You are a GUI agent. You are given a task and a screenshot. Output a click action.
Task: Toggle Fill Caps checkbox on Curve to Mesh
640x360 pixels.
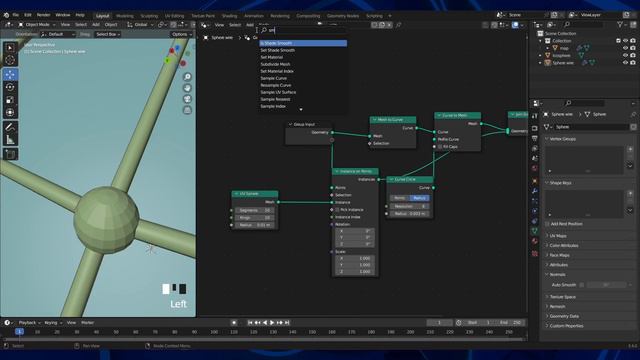click(x=440, y=147)
